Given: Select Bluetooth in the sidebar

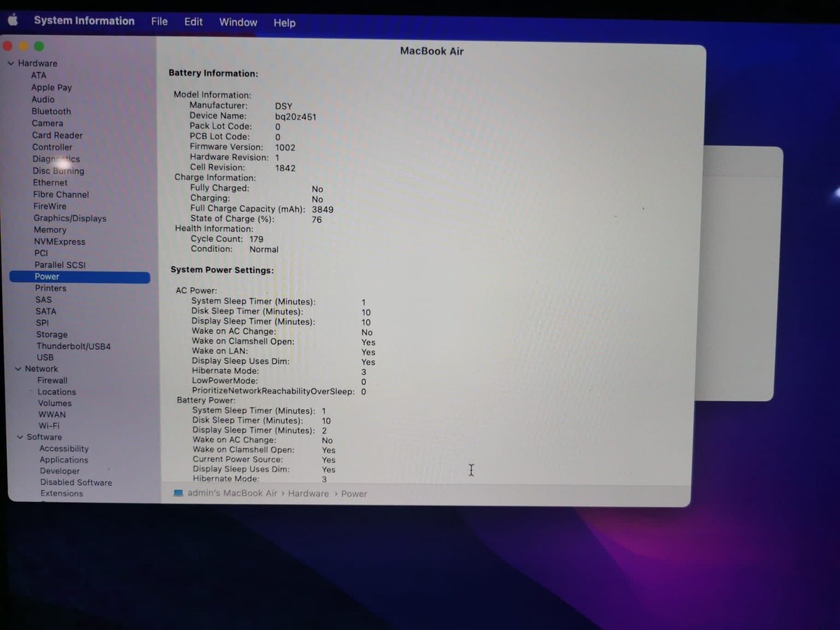Looking at the screenshot, I should 51,111.
